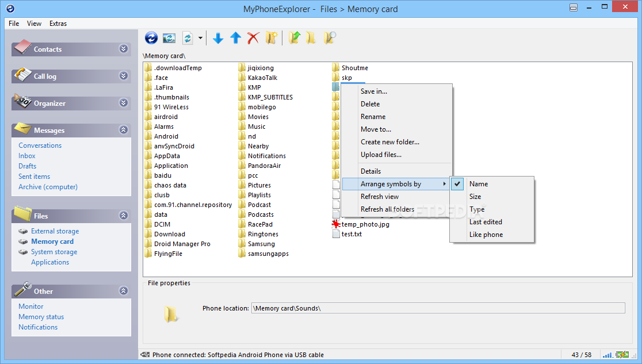Image resolution: width=642 pixels, height=364 pixels.
Task: Click the blue download arrow icon
Action: tap(218, 38)
